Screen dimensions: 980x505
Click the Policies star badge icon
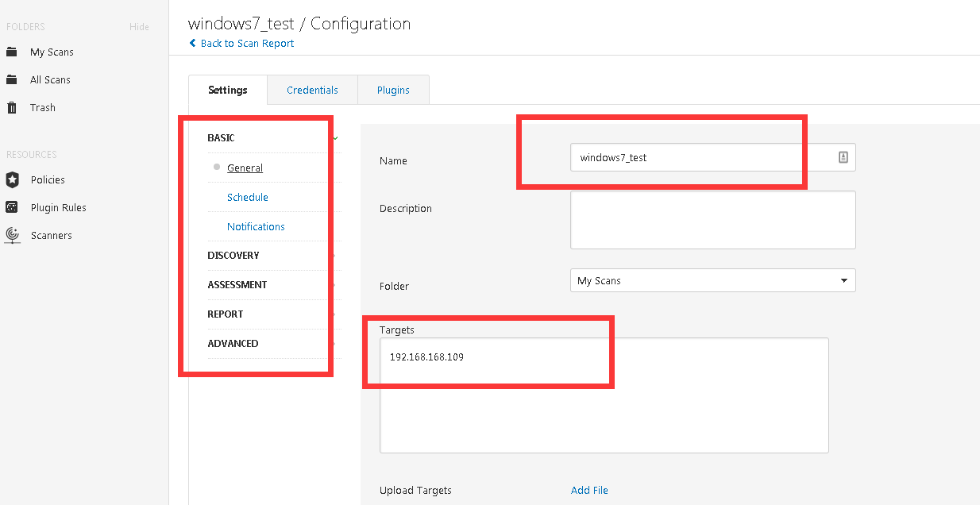[x=12, y=180]
